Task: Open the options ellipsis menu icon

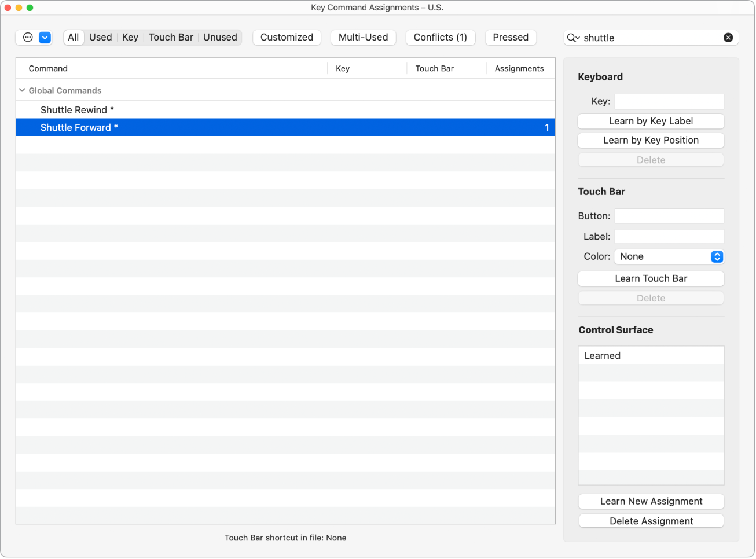Action: pos(28,38)
